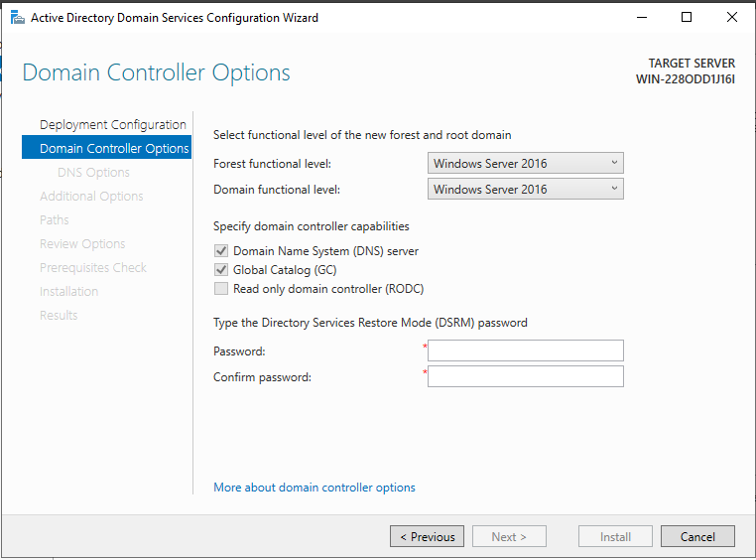
Task: Select Paths in the wizard sidebar
Action: point(54,220)
